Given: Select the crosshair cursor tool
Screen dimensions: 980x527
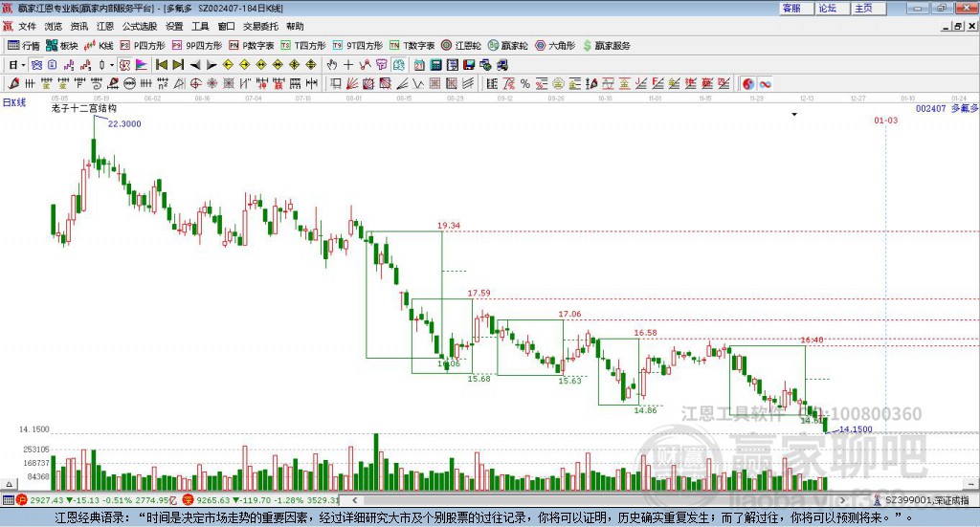Looking at the screenshot, I should coord(348,65).
